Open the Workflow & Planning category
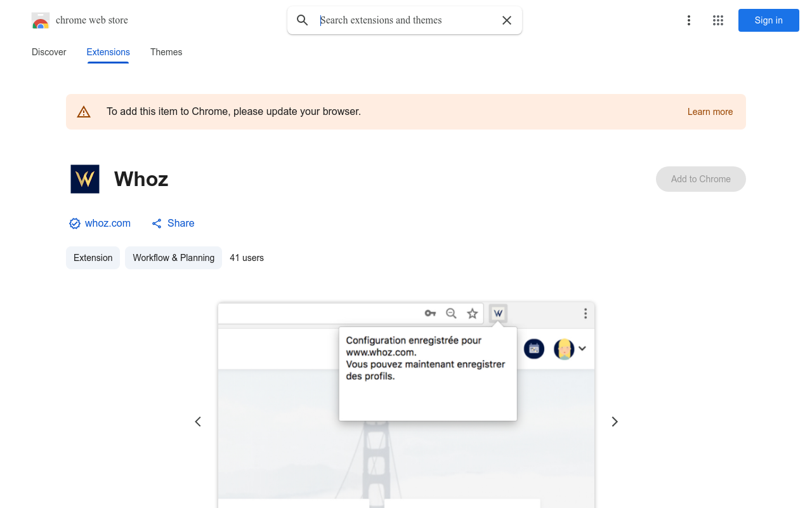The height and width of the screenshot is (508, 812). tap(173, 258)
